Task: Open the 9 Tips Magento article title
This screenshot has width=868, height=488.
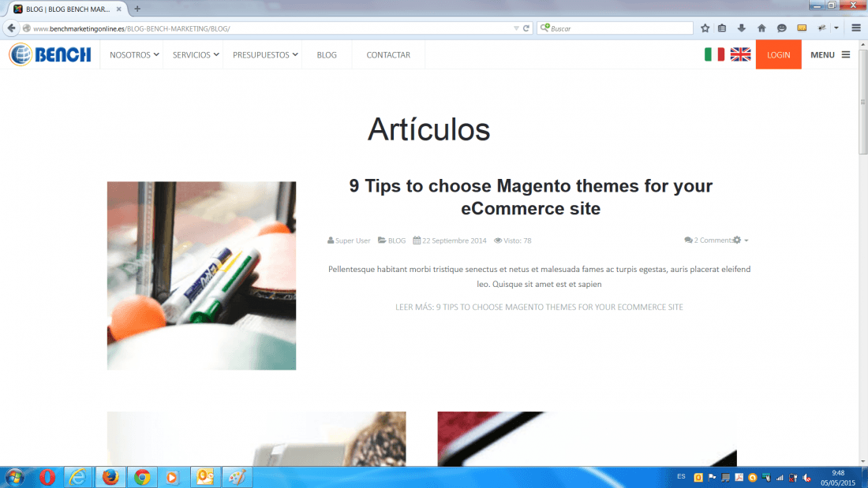Action: 531,197
